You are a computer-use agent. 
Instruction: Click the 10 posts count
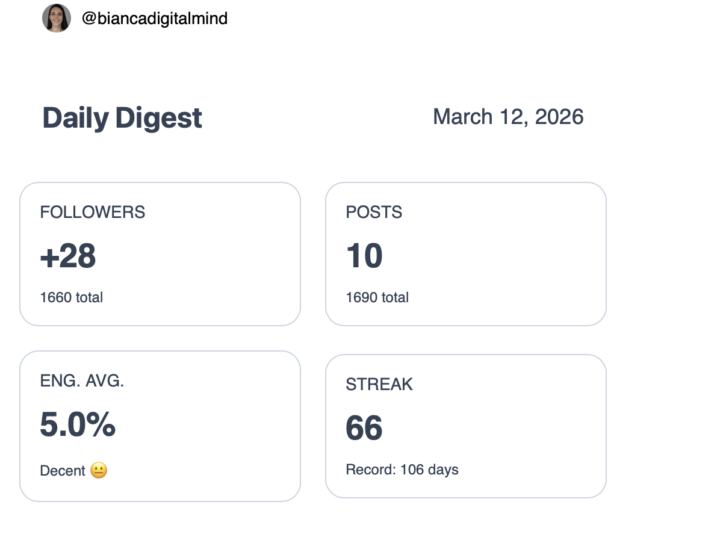364,256
